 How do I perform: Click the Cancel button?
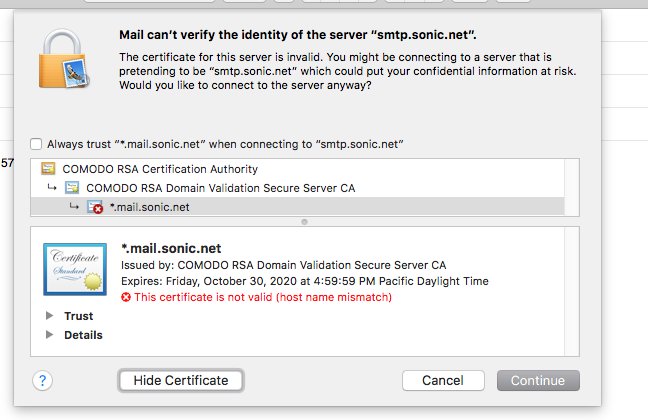coord(443,380)
